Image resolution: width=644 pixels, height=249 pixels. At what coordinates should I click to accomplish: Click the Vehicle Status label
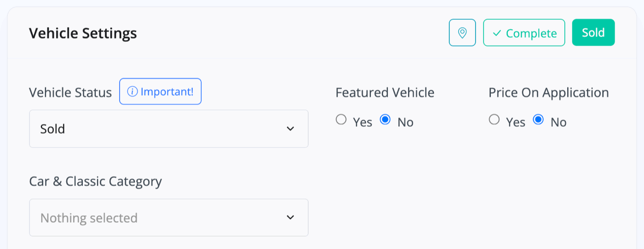tap(70, 92)
